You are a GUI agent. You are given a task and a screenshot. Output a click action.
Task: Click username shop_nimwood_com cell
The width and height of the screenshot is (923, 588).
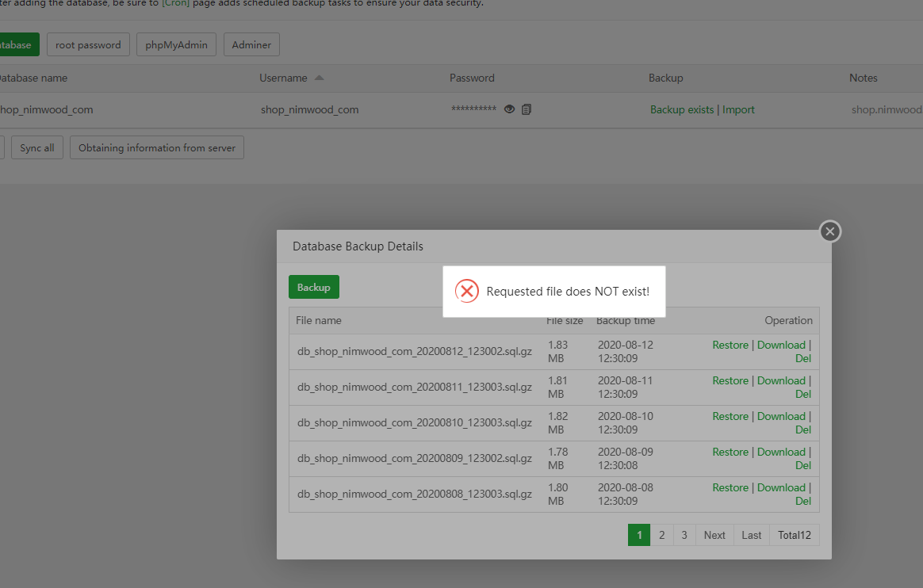coord(309,110)
